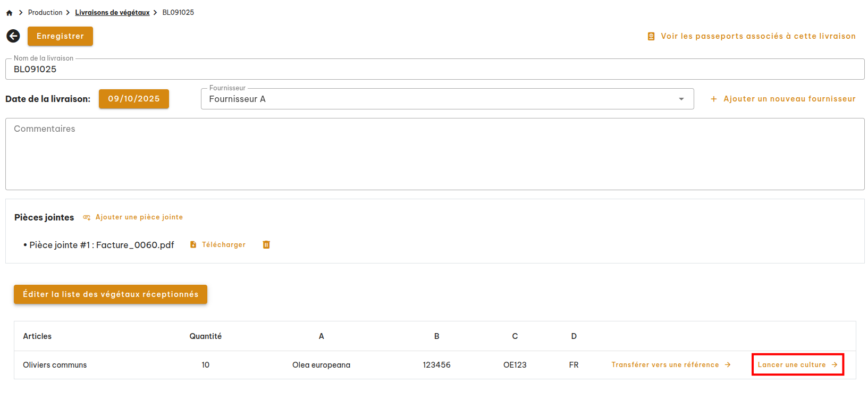Click arrow icon after Lancer une culture
Screen dimensions: 868x408
835,364
